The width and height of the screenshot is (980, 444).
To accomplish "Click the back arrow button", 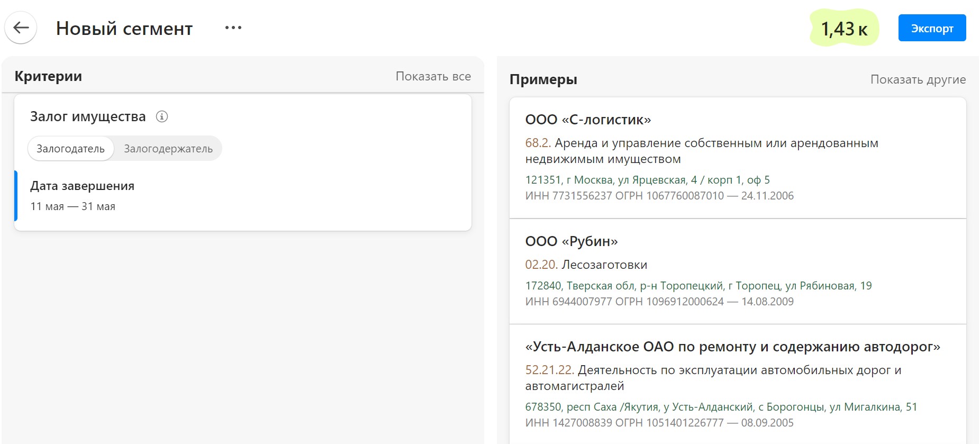I will point(21,28).
